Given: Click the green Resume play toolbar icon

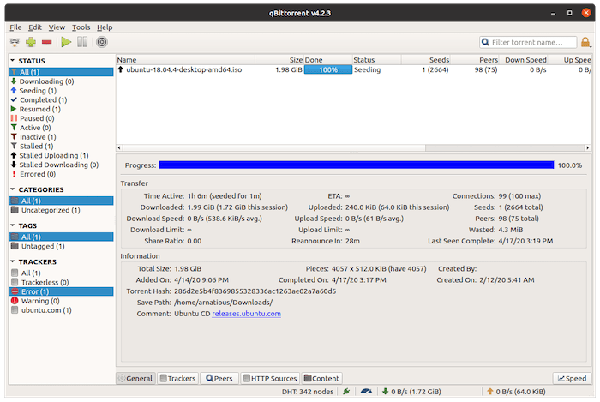Looking at the screenshot, I should tap(66, 42).
